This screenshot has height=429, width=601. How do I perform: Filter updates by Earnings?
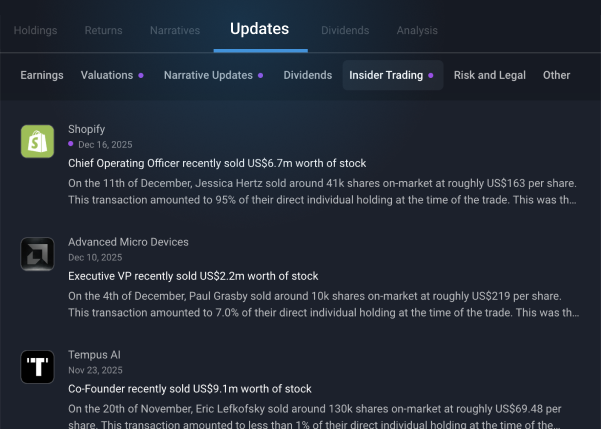tap(42, 75)
